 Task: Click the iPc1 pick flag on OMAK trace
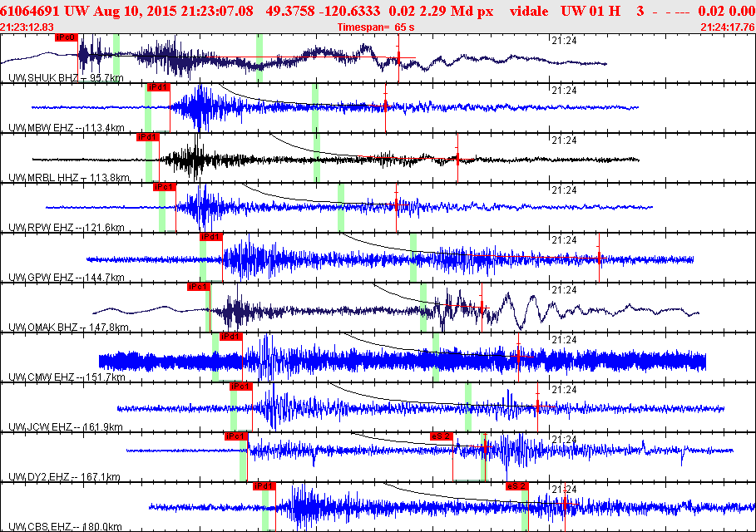tap(199, 287)
